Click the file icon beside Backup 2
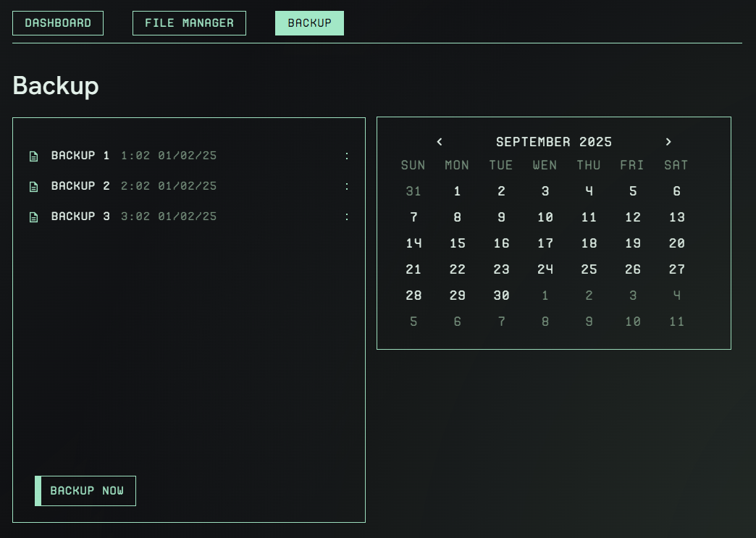This screenshot has width=756, height=538. click(x=33, y=187)
